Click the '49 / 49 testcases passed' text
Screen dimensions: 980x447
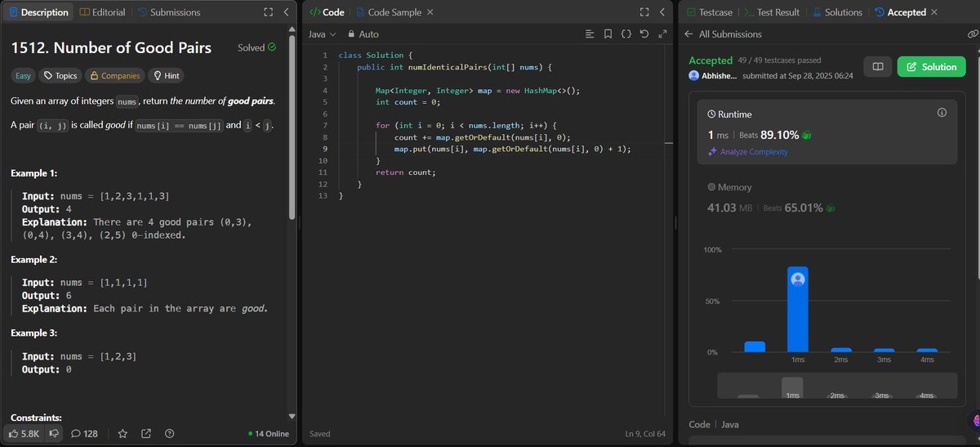click(x=780, y=60)
